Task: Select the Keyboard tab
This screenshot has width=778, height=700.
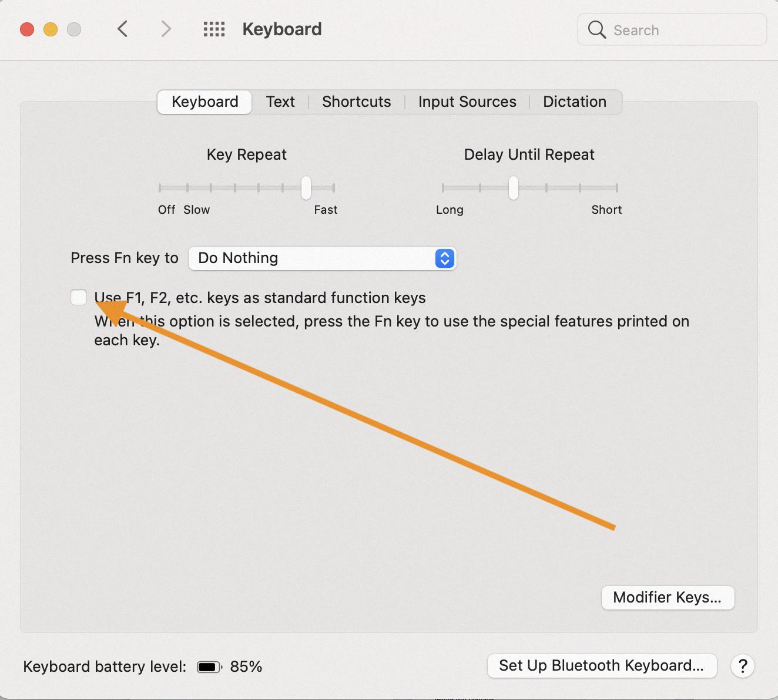Action: (x=204, y=102)
